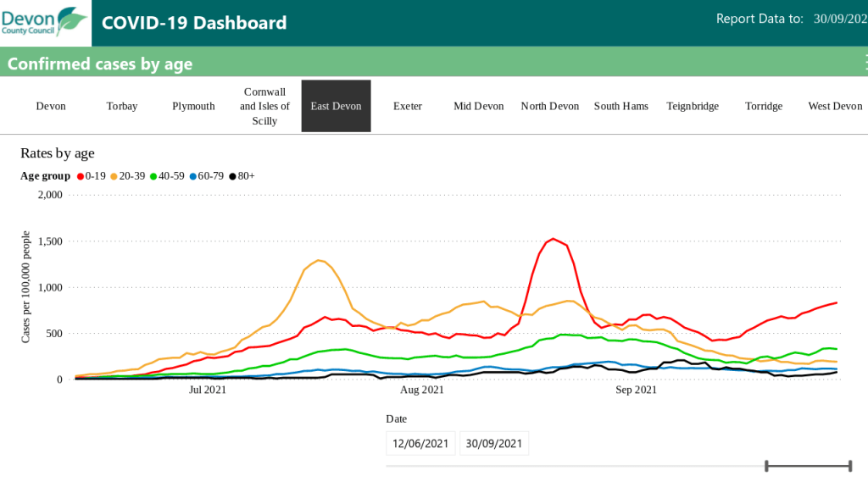Viewport: 868px width, 482px height.
Task: Toggle the blue 60-79 legend entry
Action: pos(208,175)
